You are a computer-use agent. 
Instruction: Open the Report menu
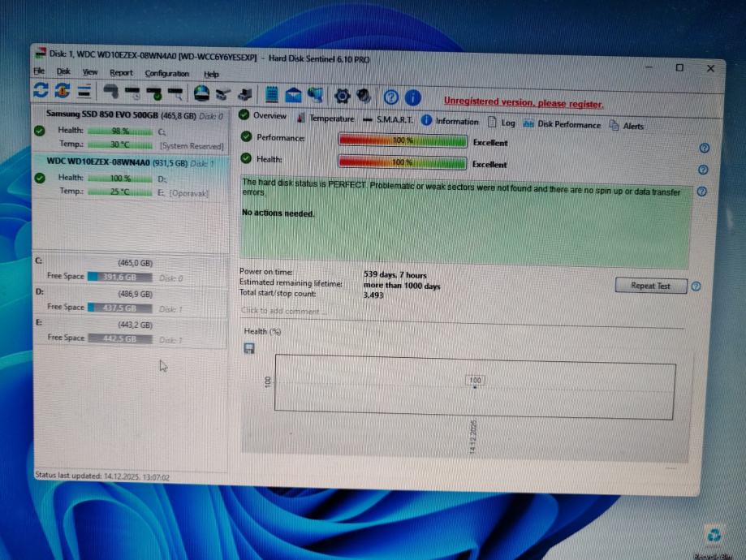[121, 73]
